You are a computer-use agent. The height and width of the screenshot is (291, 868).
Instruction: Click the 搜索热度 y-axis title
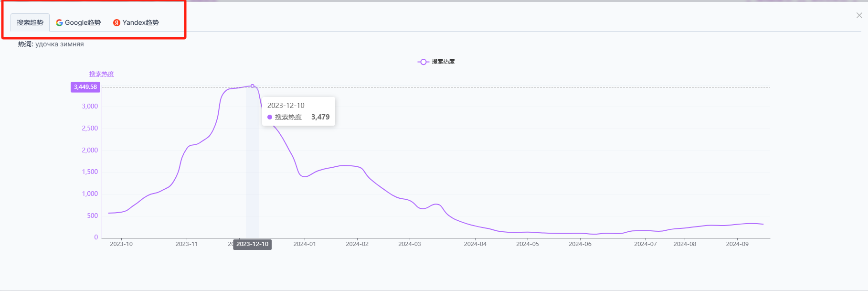[101, 74]
